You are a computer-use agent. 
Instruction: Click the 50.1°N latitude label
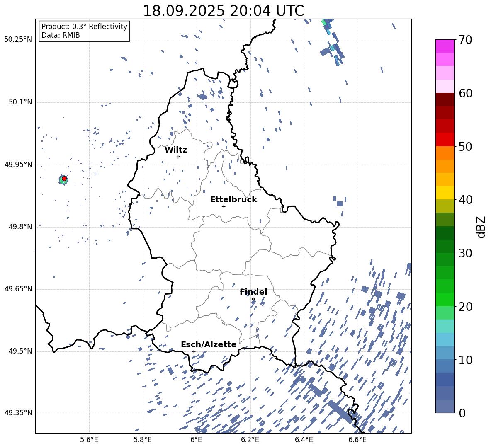click(x=20, y=102)
